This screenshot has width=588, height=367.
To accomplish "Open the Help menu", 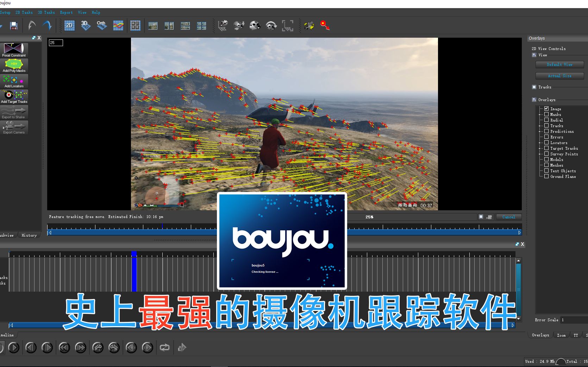I will (96, 12).
